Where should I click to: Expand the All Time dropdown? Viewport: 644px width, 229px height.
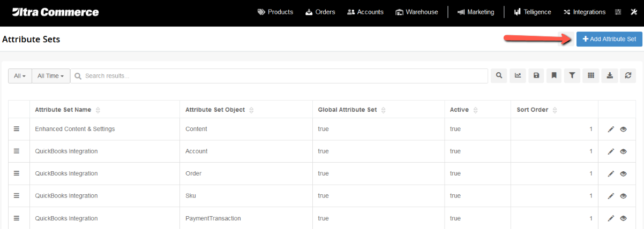(x=51, y=76)
